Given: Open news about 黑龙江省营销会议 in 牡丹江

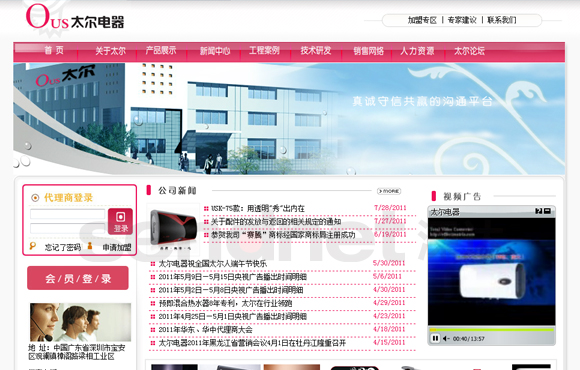Looking at the screenshot, I should click(x=252, y=343).
